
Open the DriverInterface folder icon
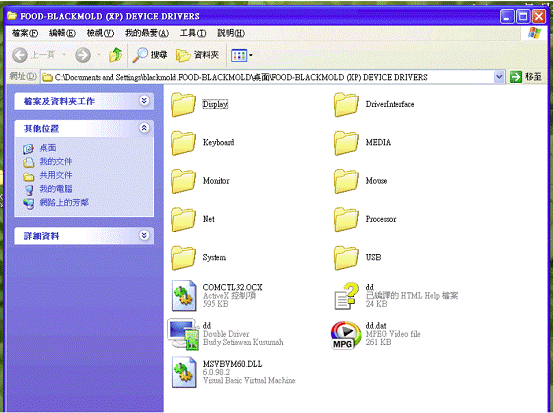pyautogui.click(x=346, y=104)
